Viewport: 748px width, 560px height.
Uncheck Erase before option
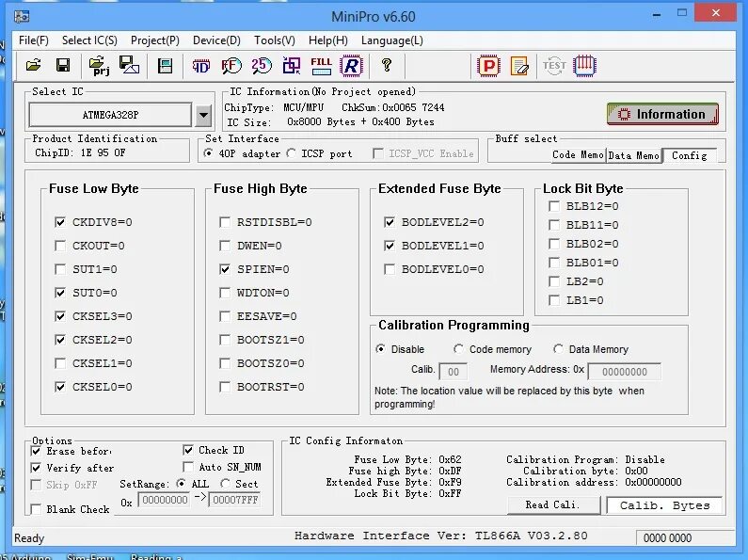36,451
